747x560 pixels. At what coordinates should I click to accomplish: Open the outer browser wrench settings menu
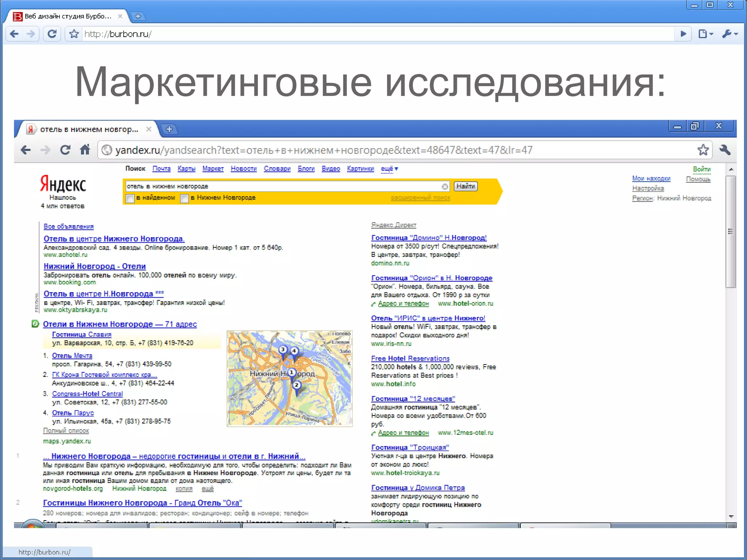tap(730, 34)
